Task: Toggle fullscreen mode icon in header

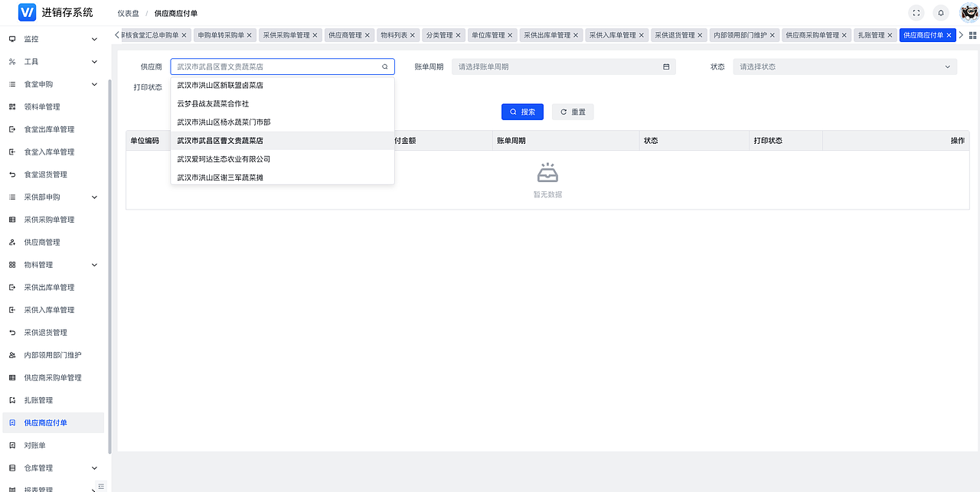Action: tap(916, 13)
